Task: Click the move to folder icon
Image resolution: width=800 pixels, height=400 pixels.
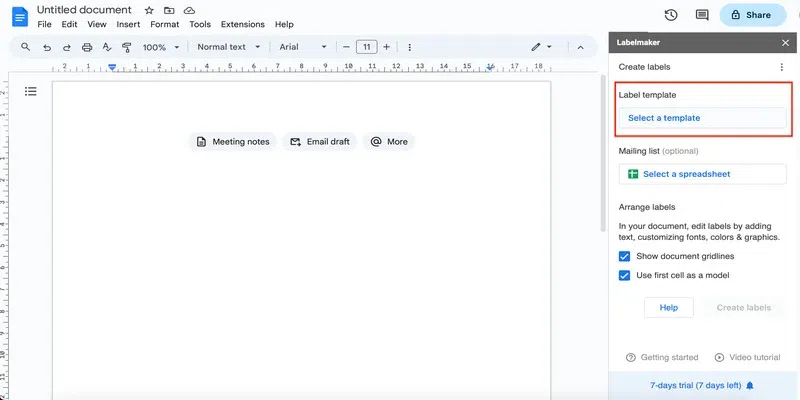Action: click(169, 10)
